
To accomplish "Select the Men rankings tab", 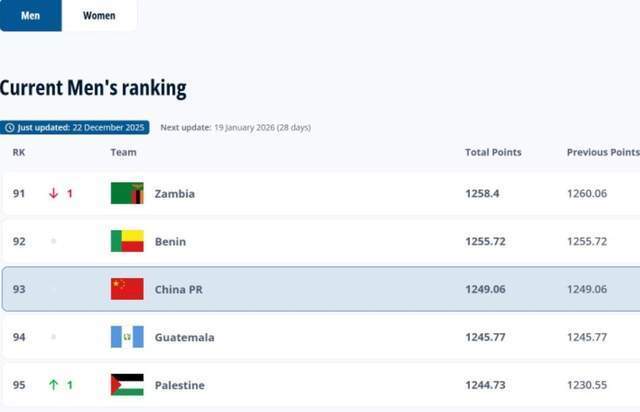I will [x=30, y=15].
